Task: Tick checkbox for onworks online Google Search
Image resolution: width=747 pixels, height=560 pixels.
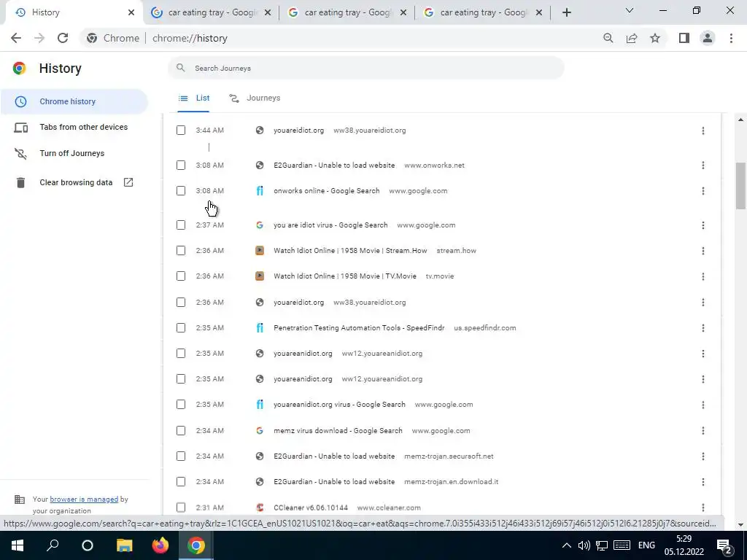Action: coord(181,191)
